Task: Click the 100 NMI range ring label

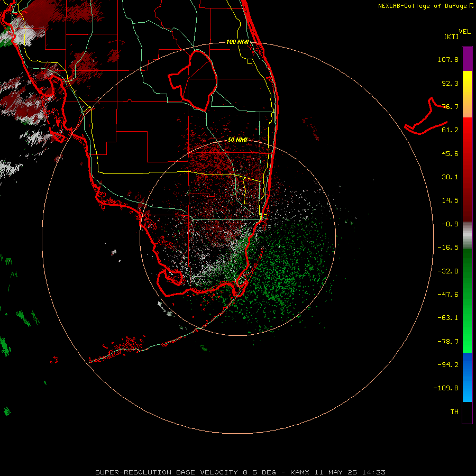Action: click(237, 42)
